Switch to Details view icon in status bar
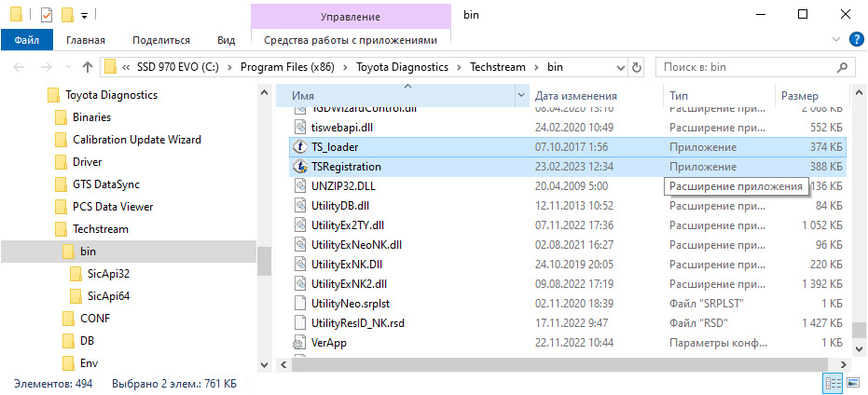 coord(832,383)
